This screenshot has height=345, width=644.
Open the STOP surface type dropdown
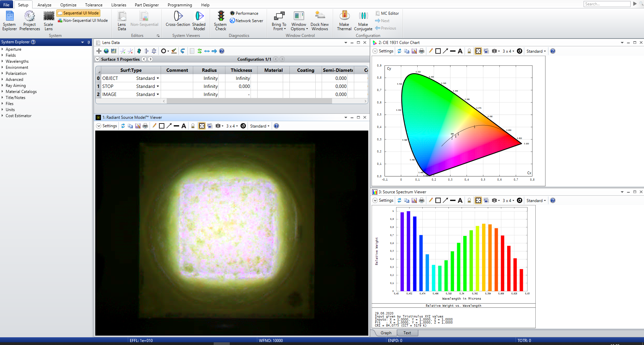[158, 86]
